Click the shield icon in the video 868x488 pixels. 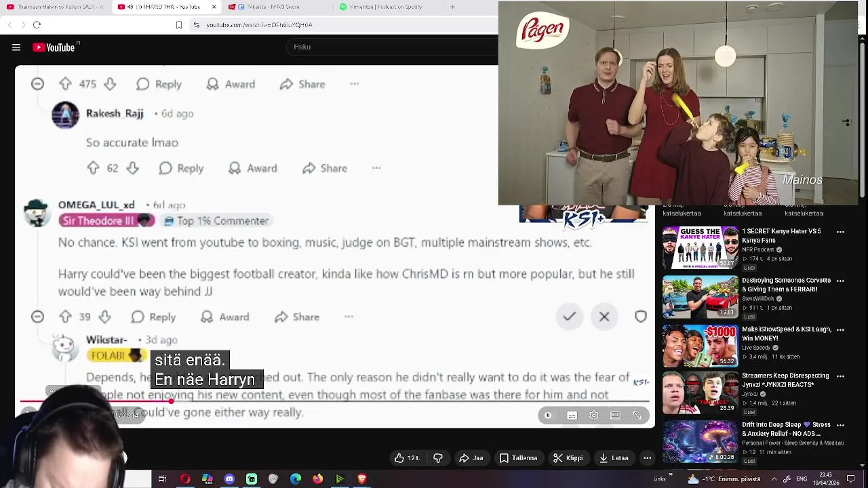(641, 317)
